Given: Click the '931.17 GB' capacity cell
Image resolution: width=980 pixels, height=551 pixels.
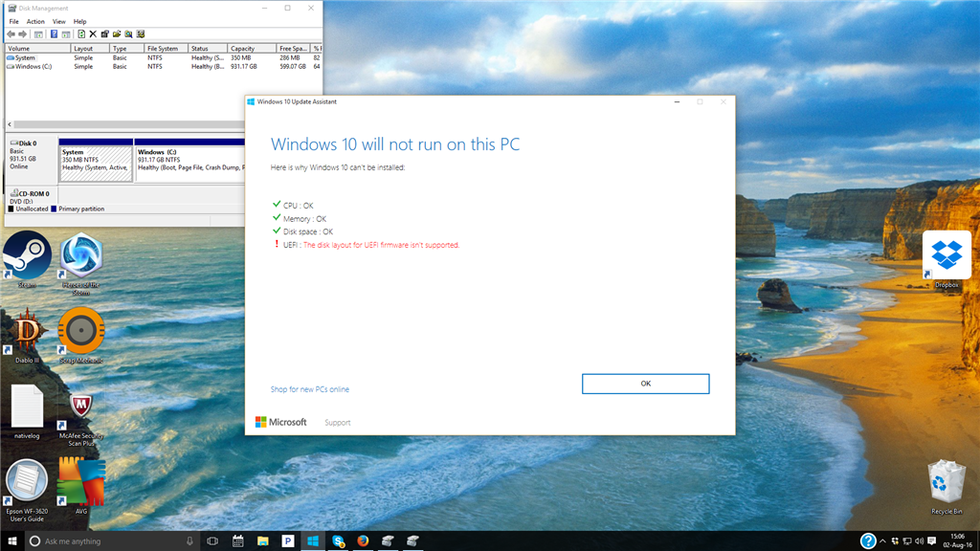Looking at the screenshot, I should click(244, 66).
